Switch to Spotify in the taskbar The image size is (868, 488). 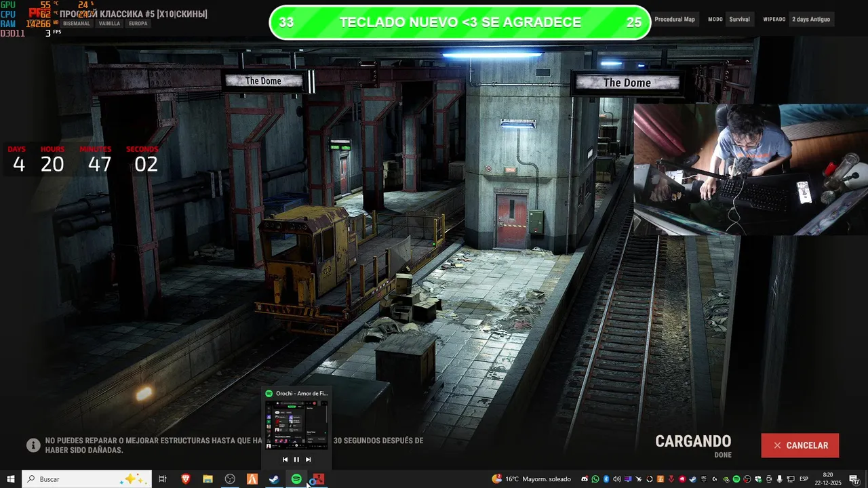click(x=296, y=479)
